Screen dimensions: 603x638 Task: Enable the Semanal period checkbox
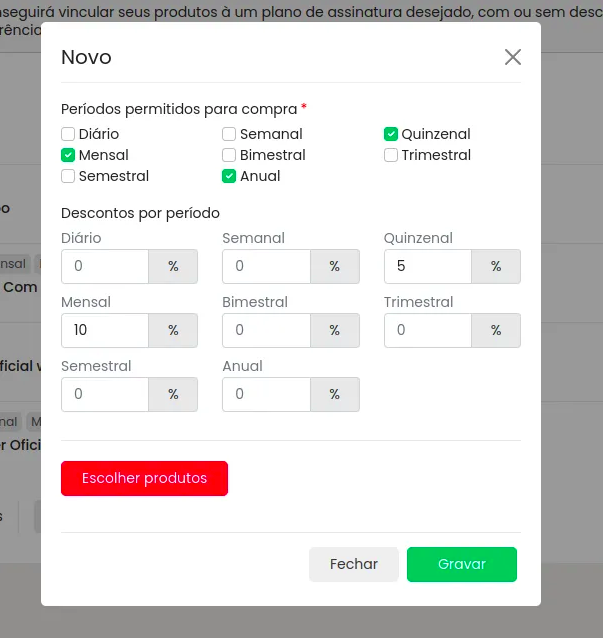tap(229, 134)
